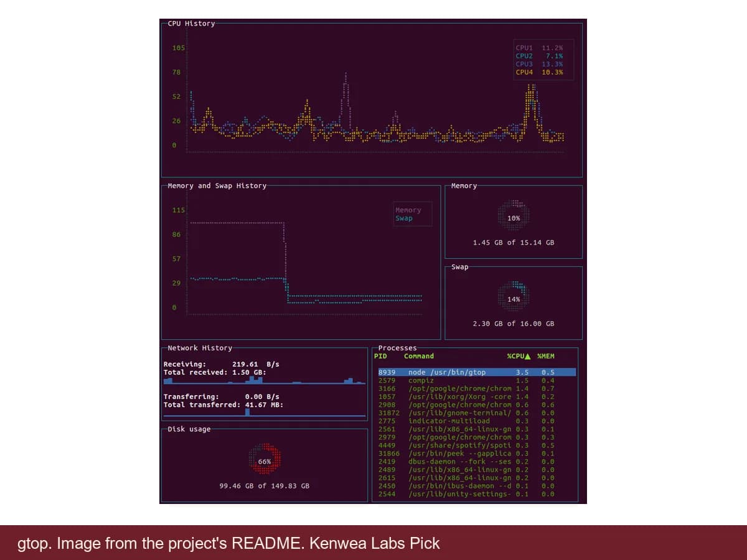Click the 99.46 GB of 149.83 GB text

265,486
